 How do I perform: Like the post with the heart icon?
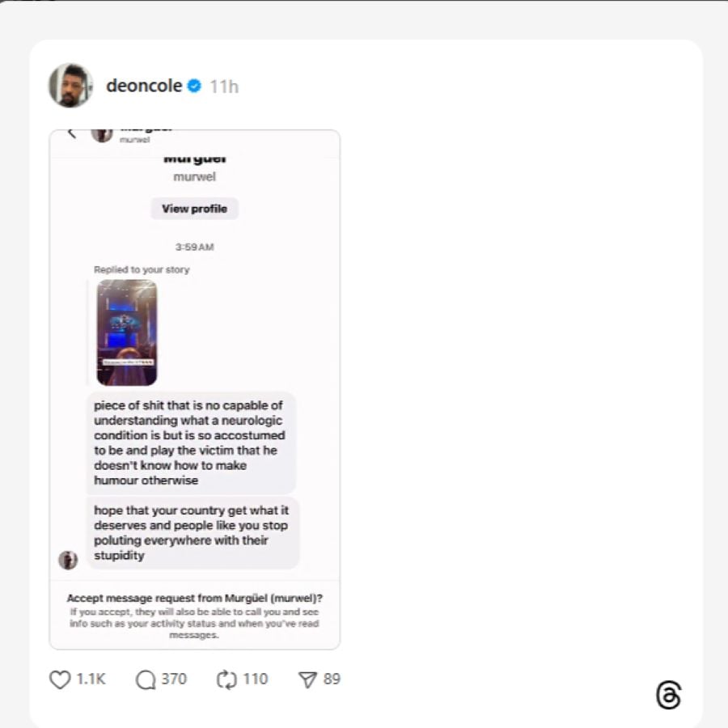60,679
